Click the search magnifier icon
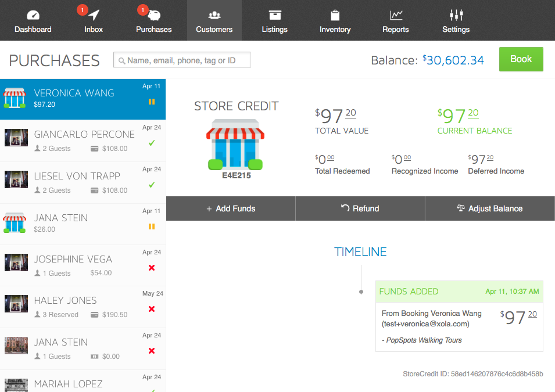Image resolution: width=555 pixels, height=392 pixels. [122, 61]
